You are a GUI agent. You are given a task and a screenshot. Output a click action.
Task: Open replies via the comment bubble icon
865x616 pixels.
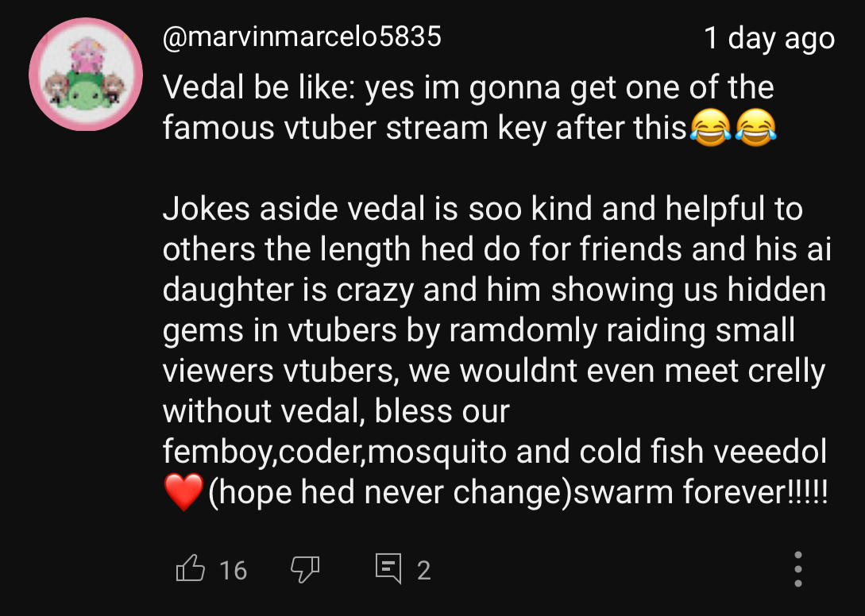coord(388,568)
